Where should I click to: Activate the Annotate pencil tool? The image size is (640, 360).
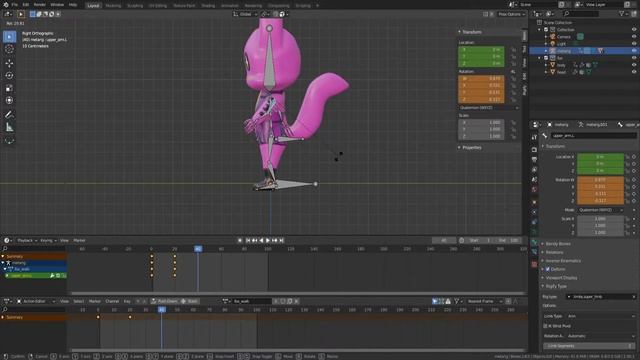pyautogui.click(x=9, y=115)
